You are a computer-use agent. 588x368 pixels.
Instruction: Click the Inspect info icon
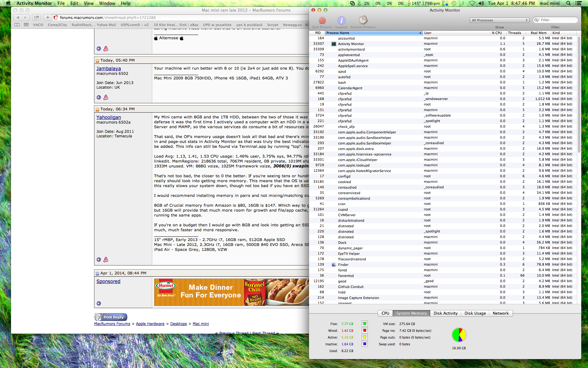point(341,20)
